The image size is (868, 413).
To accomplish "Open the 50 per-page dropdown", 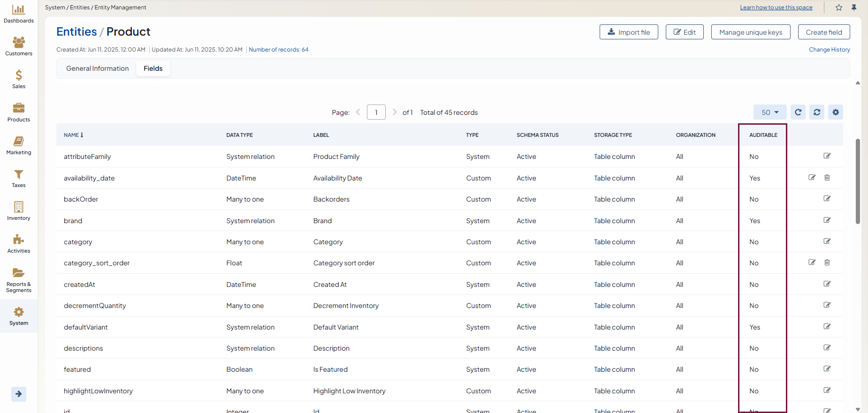I will (x=769, y=113).
